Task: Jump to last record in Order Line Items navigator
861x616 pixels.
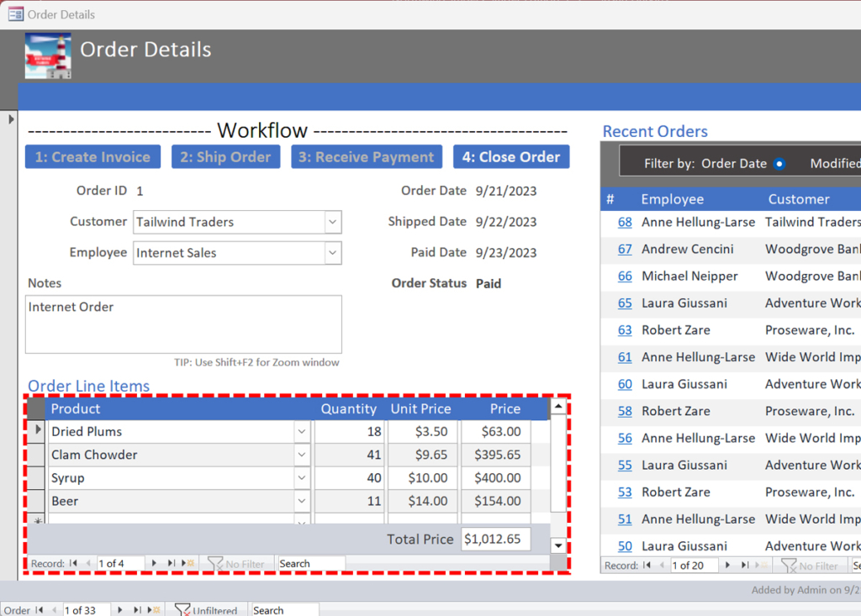Action: pos(171,563)
